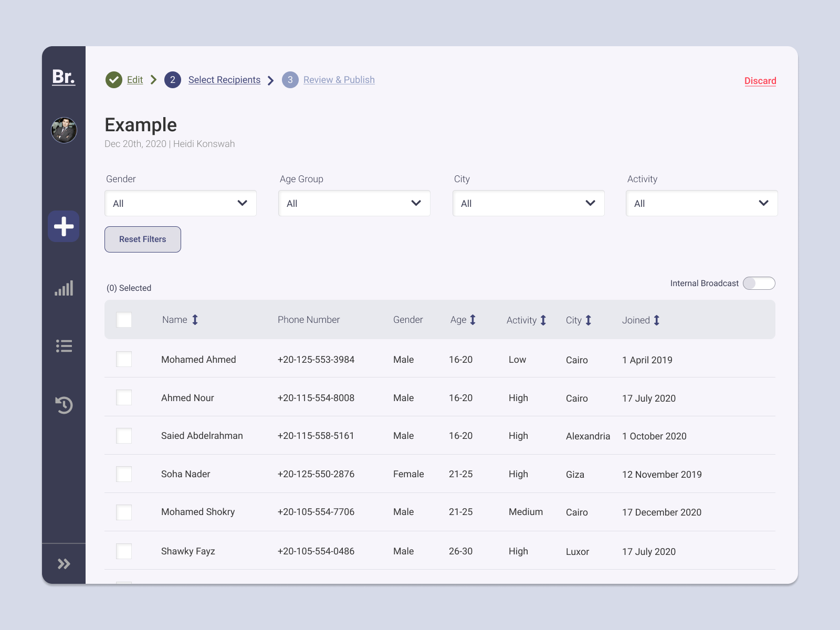Sort the table by Age column
This screenshot has width=840, height=630.
(x=472, y=319)
